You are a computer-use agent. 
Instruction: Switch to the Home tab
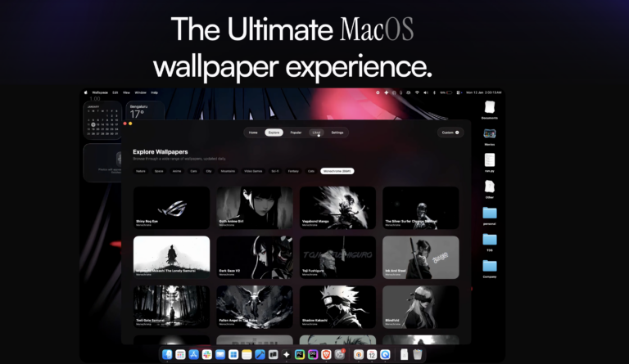pyautogui.click(x=253, y=133)
